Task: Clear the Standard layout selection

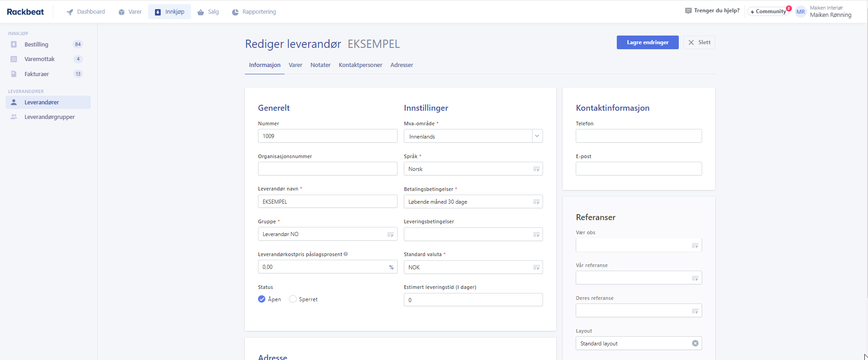Action: (695, 343)
